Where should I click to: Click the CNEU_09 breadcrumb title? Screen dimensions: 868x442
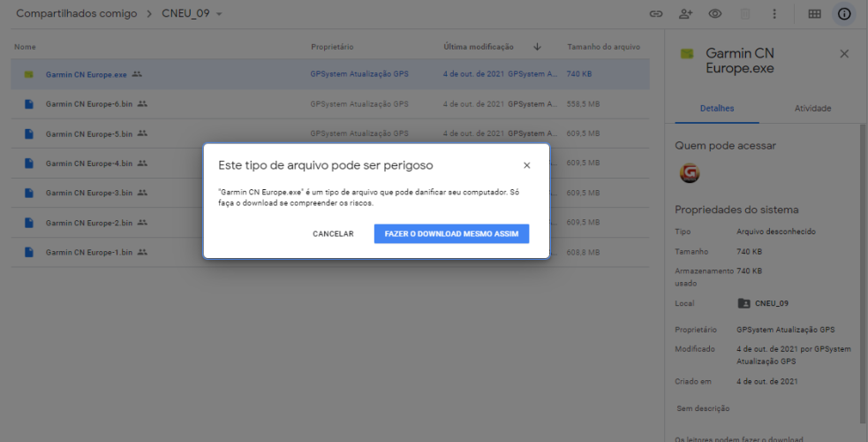(x=185, y=14)
